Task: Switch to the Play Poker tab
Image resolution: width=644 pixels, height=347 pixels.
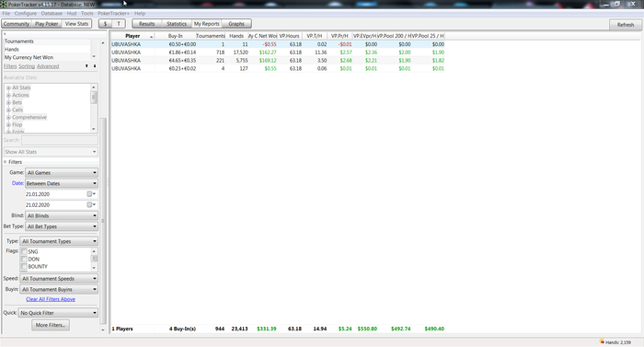Action: [46, 24]
